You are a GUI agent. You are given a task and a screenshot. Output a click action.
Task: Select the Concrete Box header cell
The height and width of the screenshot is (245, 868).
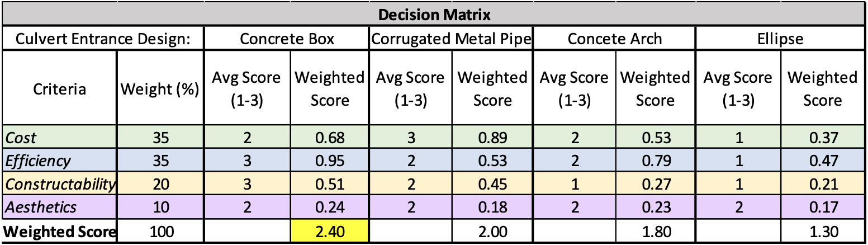coord(287,39)
